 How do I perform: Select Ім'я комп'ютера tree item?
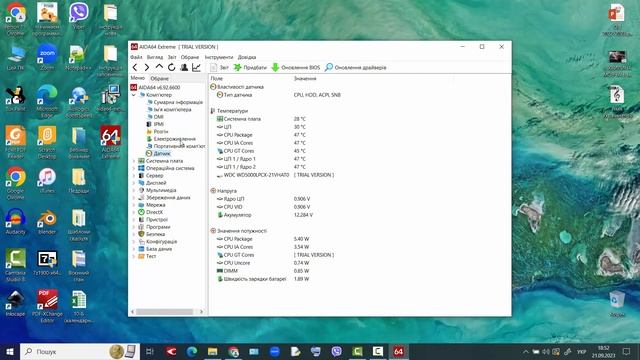(169, 109)
